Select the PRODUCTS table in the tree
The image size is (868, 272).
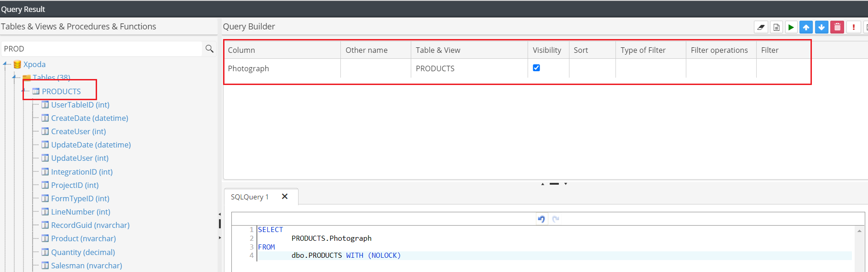[61, 91]
